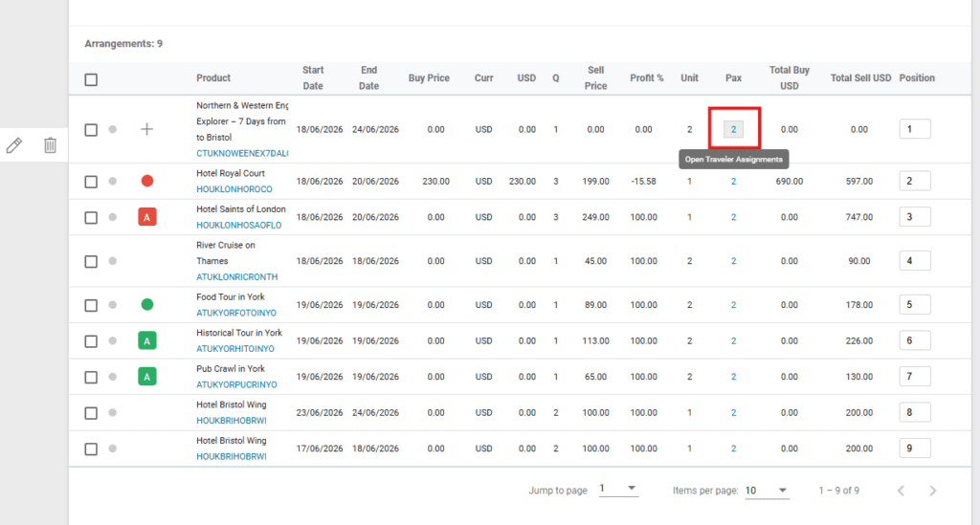Open the Items per page dropdown
This screenshot has height=525, width=980.
pyautogui.click(x=767, y=491)
